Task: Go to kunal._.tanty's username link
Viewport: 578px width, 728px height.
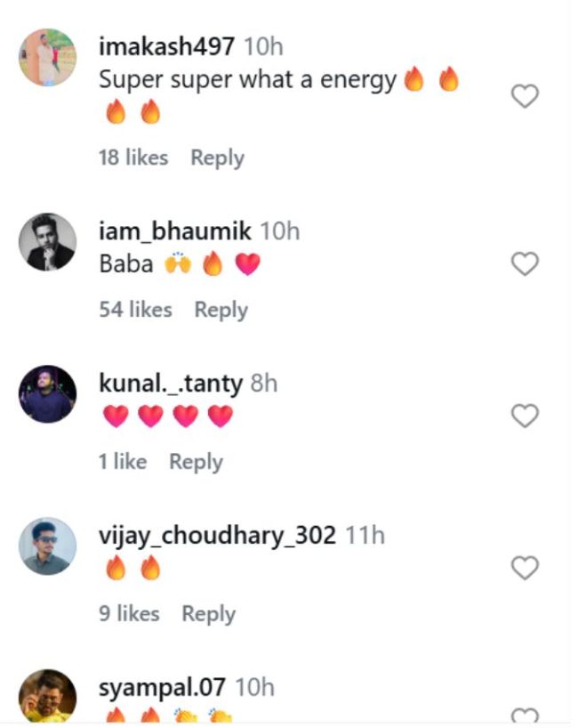Action: click(x=171, y=384)
